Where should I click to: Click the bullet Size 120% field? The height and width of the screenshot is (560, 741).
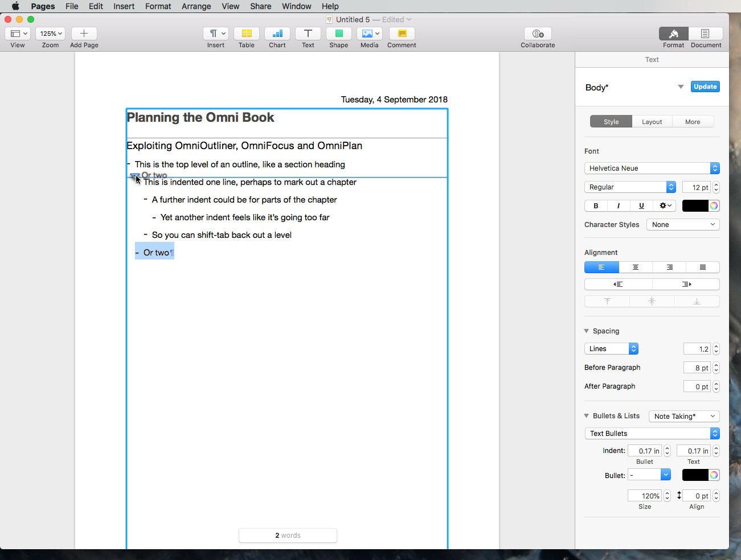pos(645,496)
